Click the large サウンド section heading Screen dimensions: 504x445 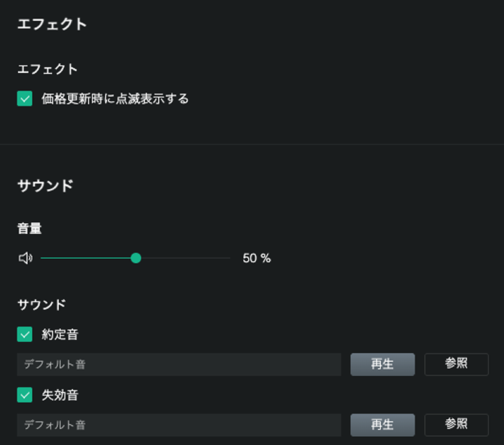pos(45,186)
